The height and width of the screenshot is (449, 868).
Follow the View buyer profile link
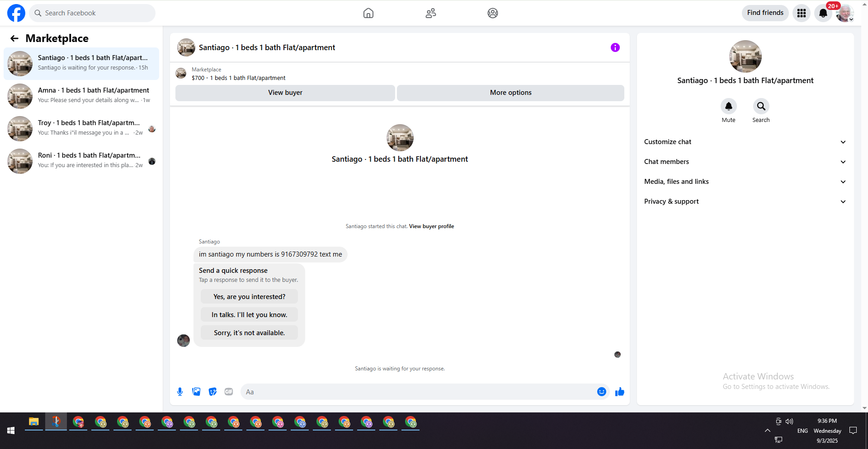[x=432, y=226]
